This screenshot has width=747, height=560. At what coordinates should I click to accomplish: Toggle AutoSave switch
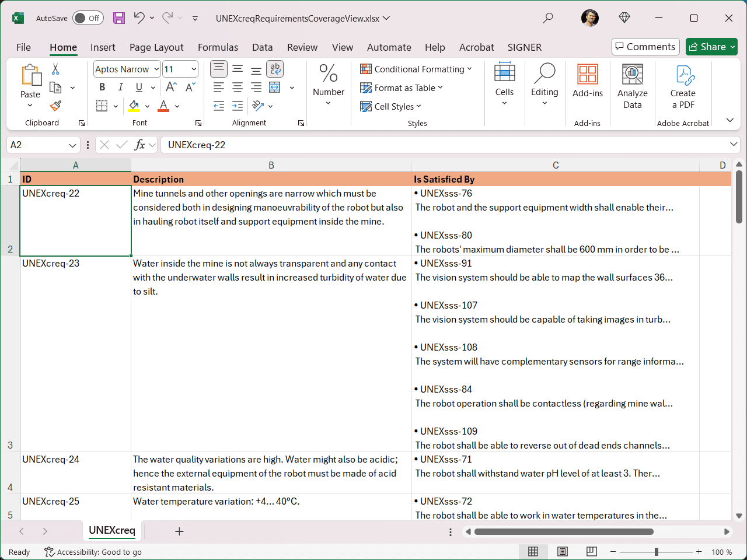[x=88, y=18]
